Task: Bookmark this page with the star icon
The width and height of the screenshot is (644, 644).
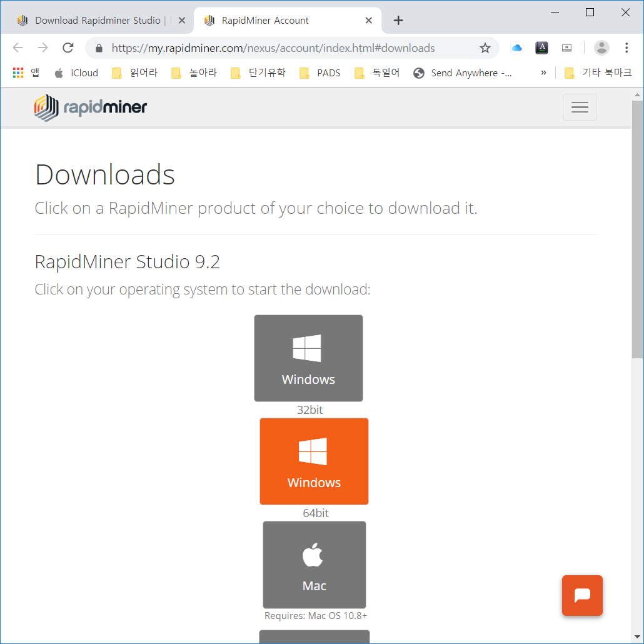Action: pyautogui.click(x=485, y=48)
